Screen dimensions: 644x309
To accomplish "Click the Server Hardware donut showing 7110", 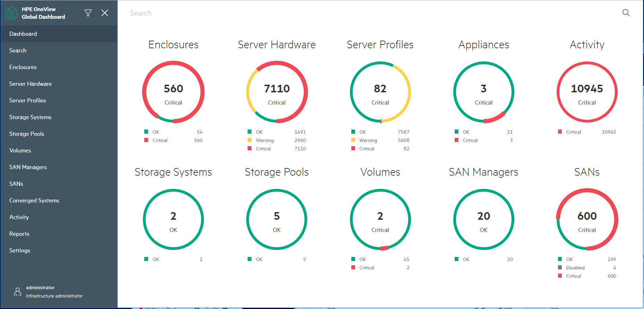I will click(x=277, y=92).
